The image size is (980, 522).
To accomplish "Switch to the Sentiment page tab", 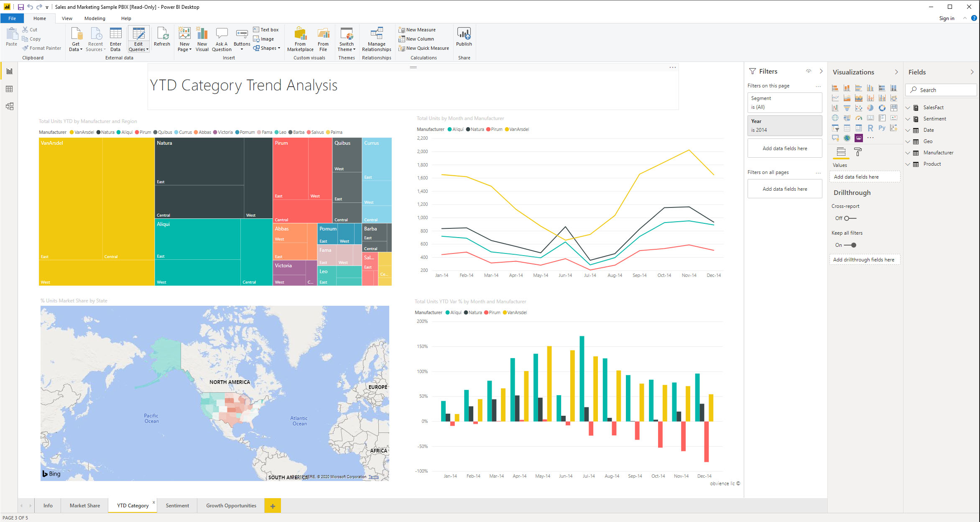I will 177,505.
